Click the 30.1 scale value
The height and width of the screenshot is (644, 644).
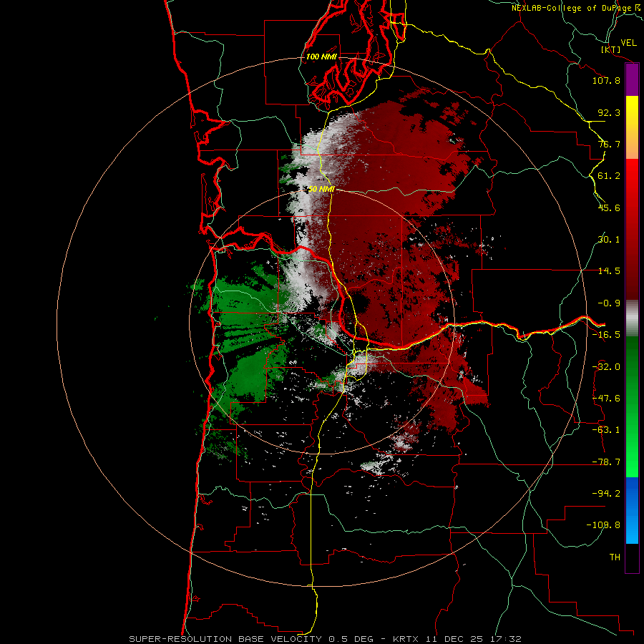coord(609,240)
